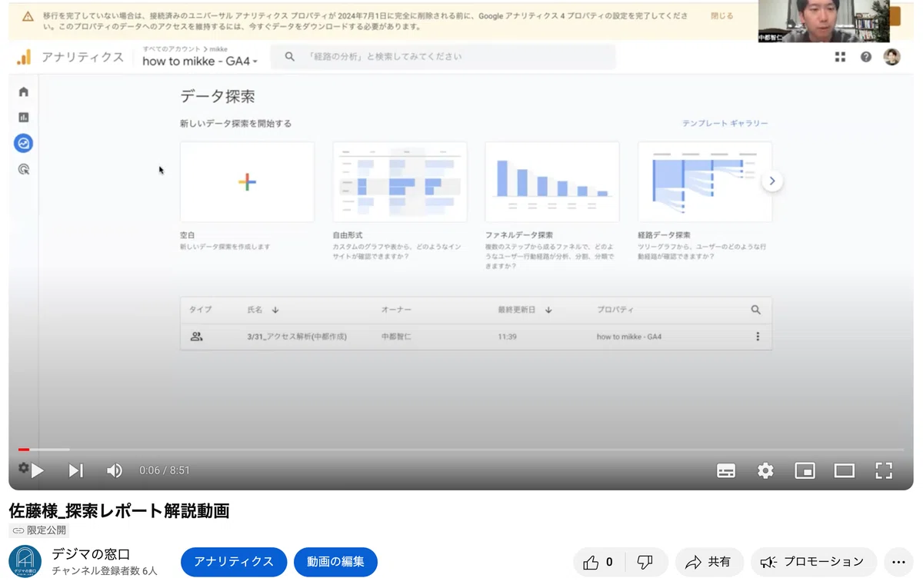This screenshot has width=923, height=588.
Task: Play the video
Action: pyautogui.click(x=37, y=470)
